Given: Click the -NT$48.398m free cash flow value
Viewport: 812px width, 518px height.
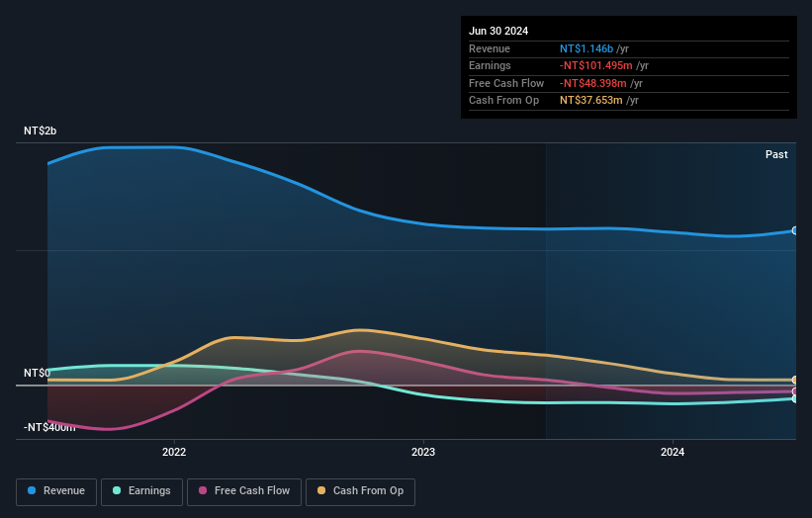Looking at the screenshot, I should coord(593,83).
